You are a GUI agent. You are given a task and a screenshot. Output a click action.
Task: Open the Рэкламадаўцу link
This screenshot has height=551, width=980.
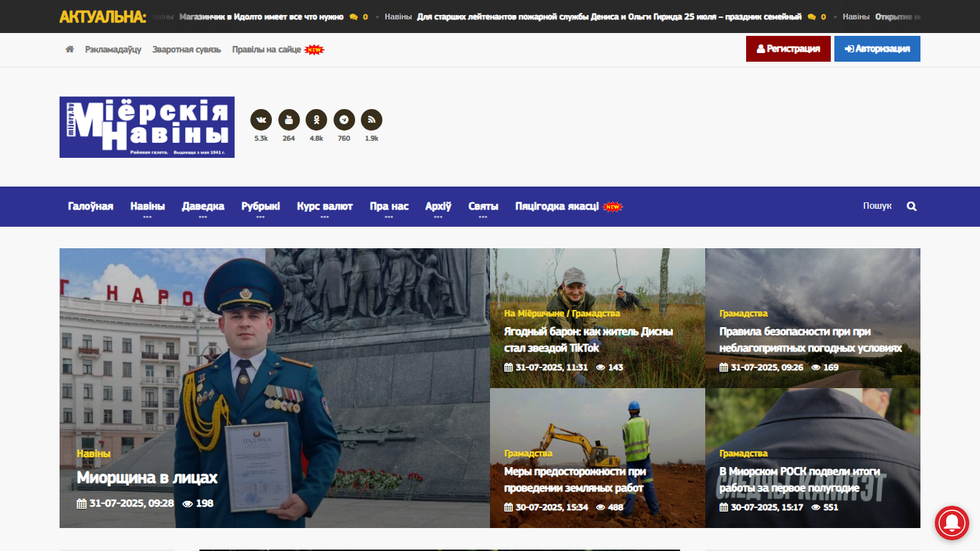pyautogui.click(x=113, y=50)
